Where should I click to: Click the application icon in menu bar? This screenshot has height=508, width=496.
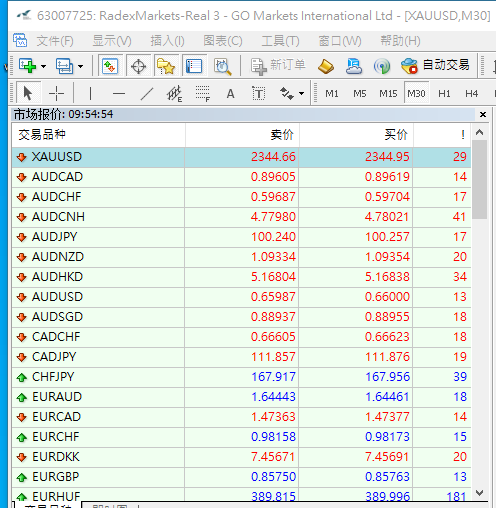tap(20, 40)
